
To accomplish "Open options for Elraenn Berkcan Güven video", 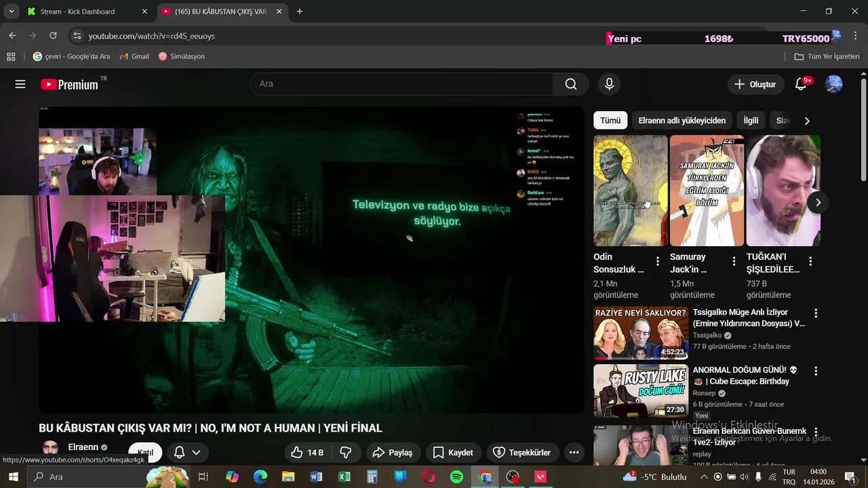I will click(816, 432).
